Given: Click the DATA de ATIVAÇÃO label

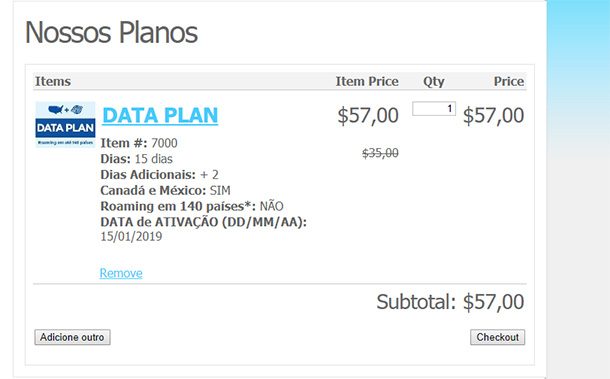Looking at the screenshot, I should 203,222.
